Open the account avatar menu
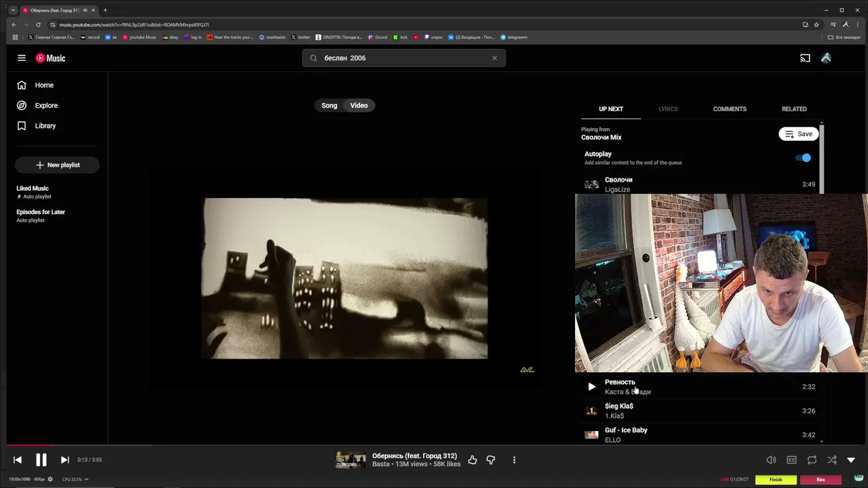Image resolution: width=868 pixels, height=488 pixels. 826,58
